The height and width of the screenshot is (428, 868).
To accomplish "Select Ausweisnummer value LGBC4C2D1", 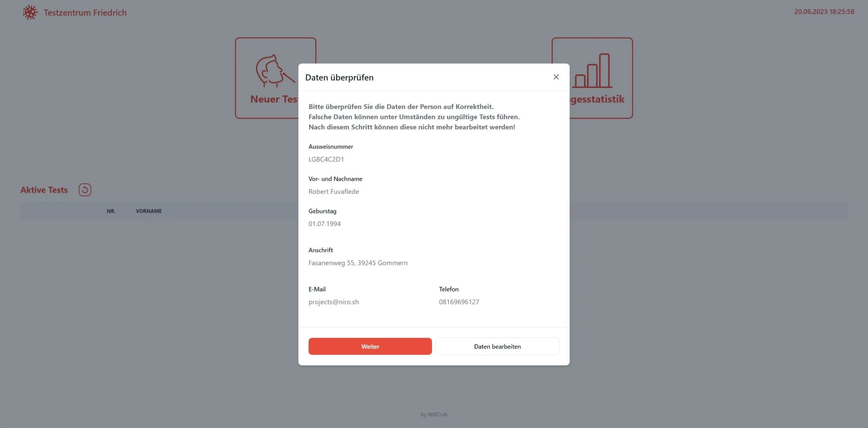I will (326, 159).
